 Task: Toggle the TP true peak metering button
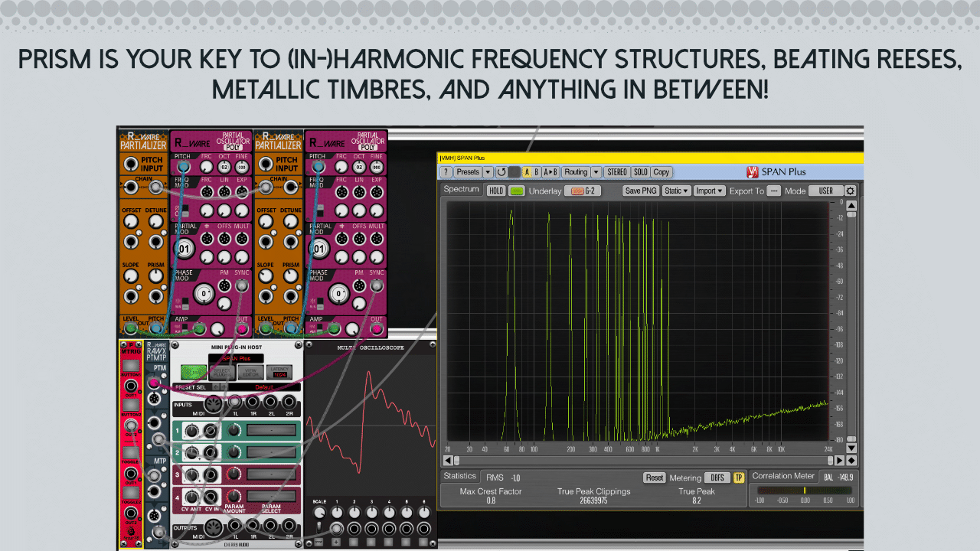739,478
